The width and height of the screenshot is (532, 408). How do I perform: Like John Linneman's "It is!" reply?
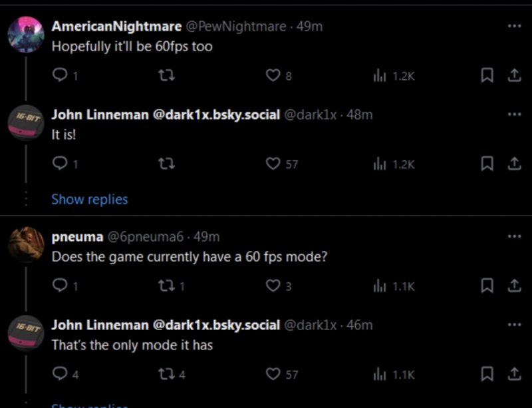pyautogui.click(x=272, y=164)
